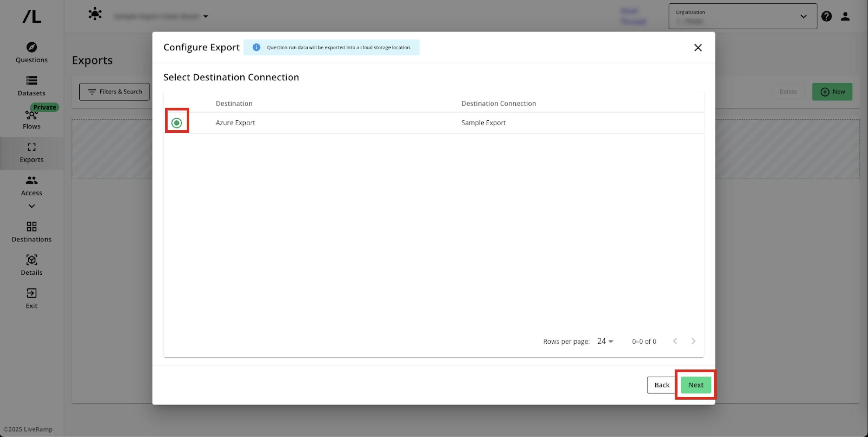Open the Destinations grid icon
This screenshot has height=437, width=868.
click(x=32, y=227)
